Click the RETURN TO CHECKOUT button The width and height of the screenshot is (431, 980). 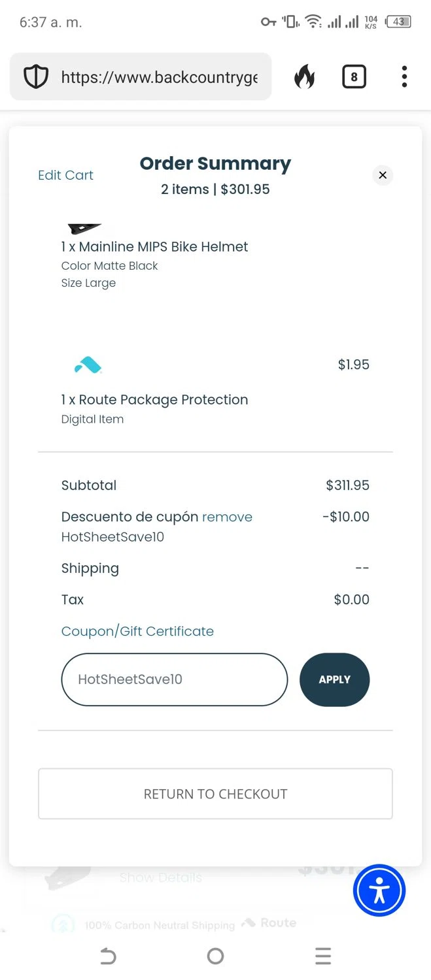[x=215, y=794]
